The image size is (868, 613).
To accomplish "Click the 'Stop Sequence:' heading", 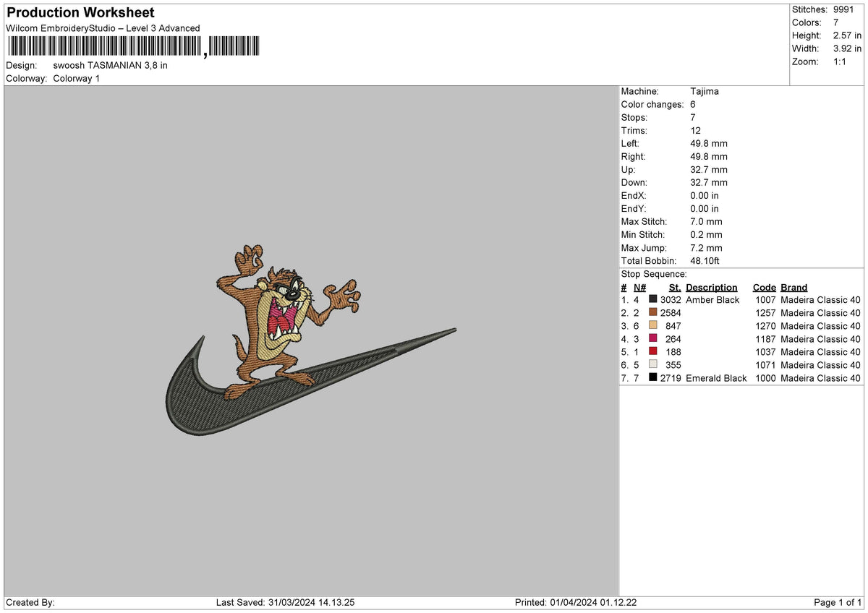I will [x=654, y=275].
